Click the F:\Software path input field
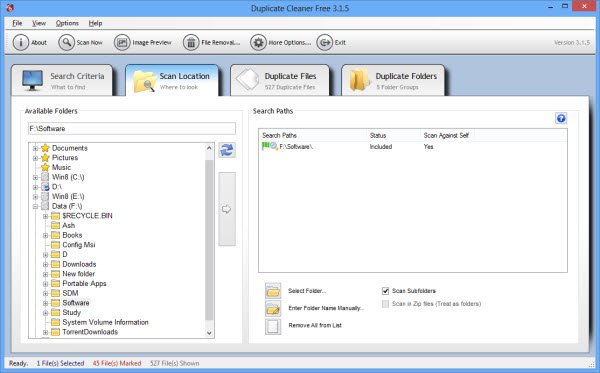600x373 pixels. click(x=132, y=129)
